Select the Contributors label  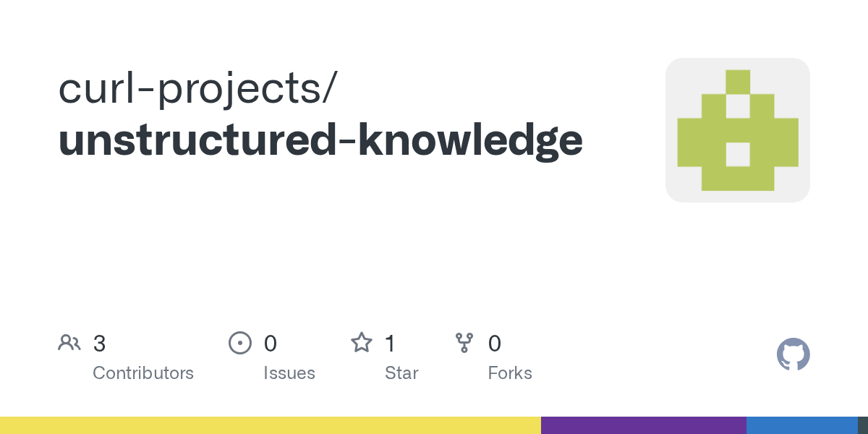point(143,373)
